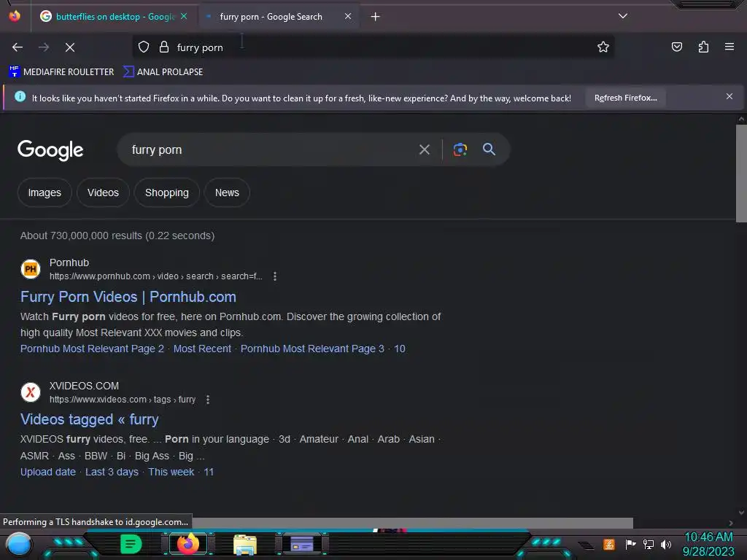Clear the Google search query
The width and height of the screenshot is (747, 560).
pyautogui.click(x=425, y=149)
